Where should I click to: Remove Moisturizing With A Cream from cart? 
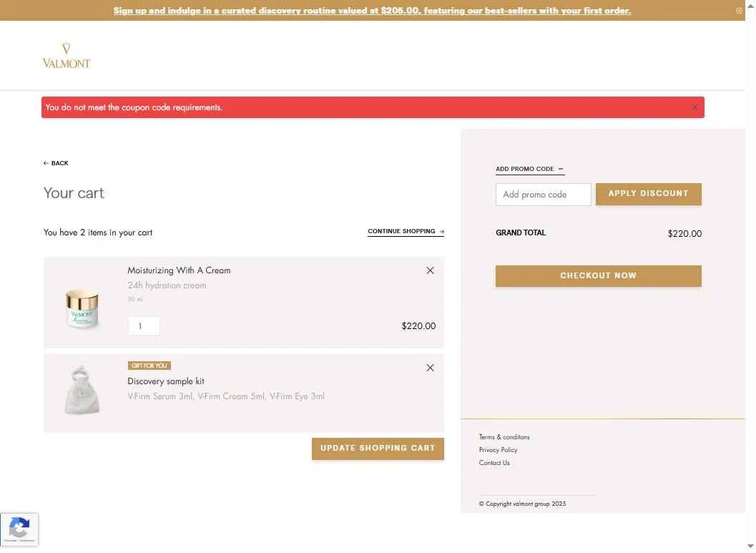pos(430,270)
